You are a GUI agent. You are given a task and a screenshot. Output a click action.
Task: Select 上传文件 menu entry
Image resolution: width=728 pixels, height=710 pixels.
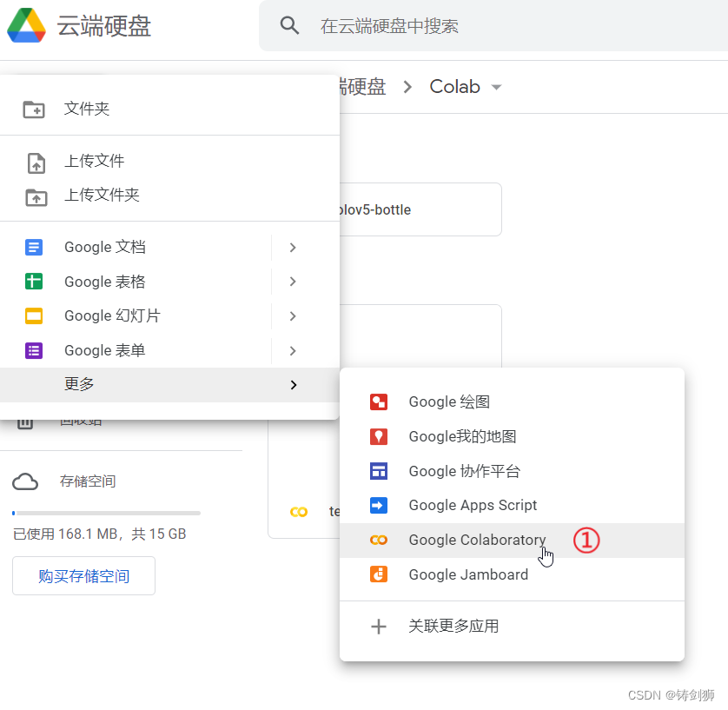[x=169, y=161]
